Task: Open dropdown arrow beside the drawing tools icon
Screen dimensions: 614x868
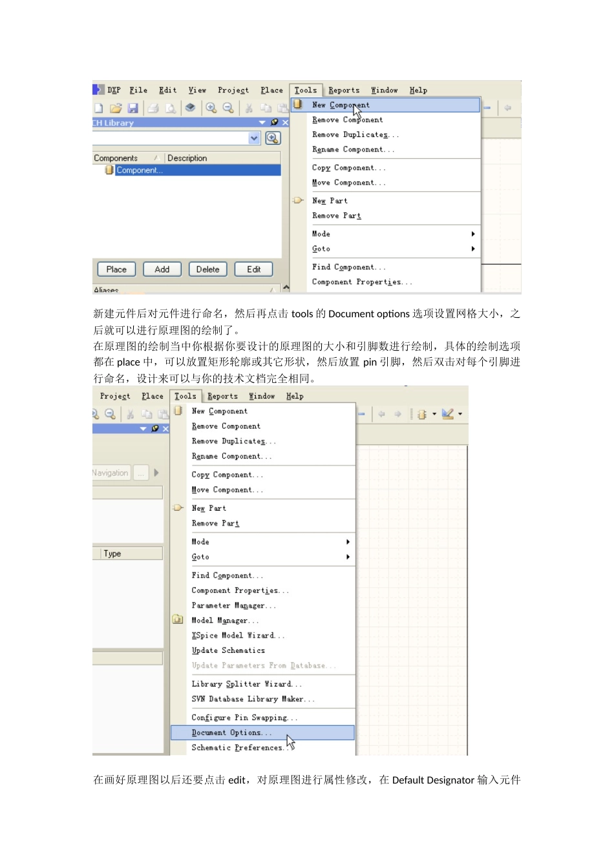Action: click(x=460, y=414)
